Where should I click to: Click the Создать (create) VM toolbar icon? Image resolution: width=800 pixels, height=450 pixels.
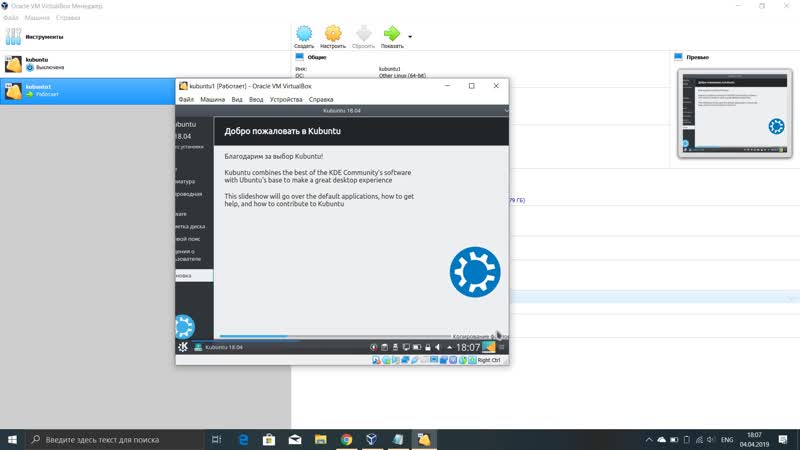tap(304, 37)
